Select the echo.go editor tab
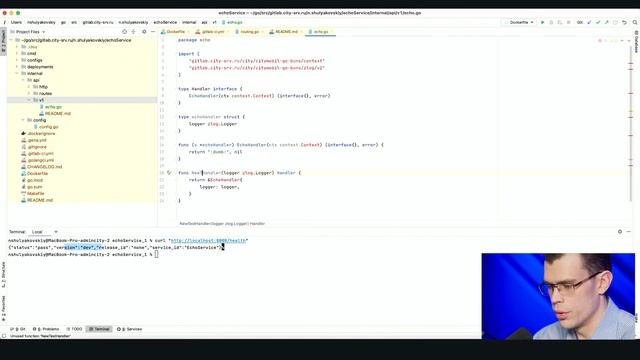The width and height of the screenshot is (640, 360). (321, 32)
